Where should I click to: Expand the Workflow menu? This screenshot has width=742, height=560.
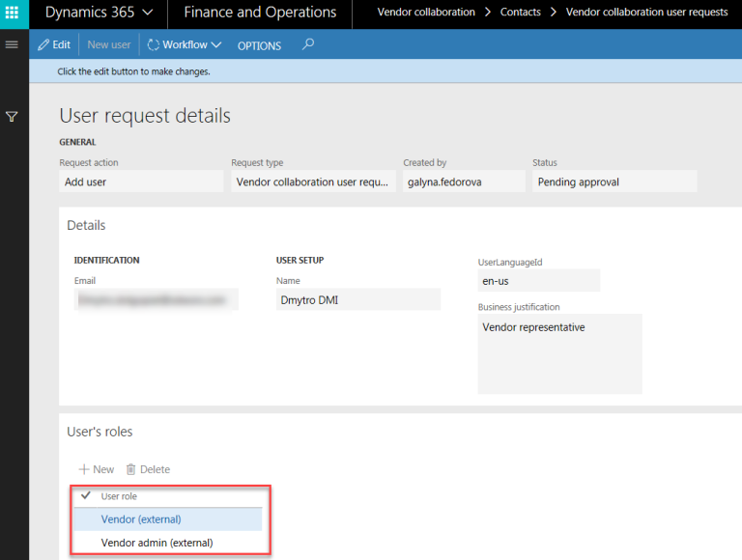pos(185,45)
